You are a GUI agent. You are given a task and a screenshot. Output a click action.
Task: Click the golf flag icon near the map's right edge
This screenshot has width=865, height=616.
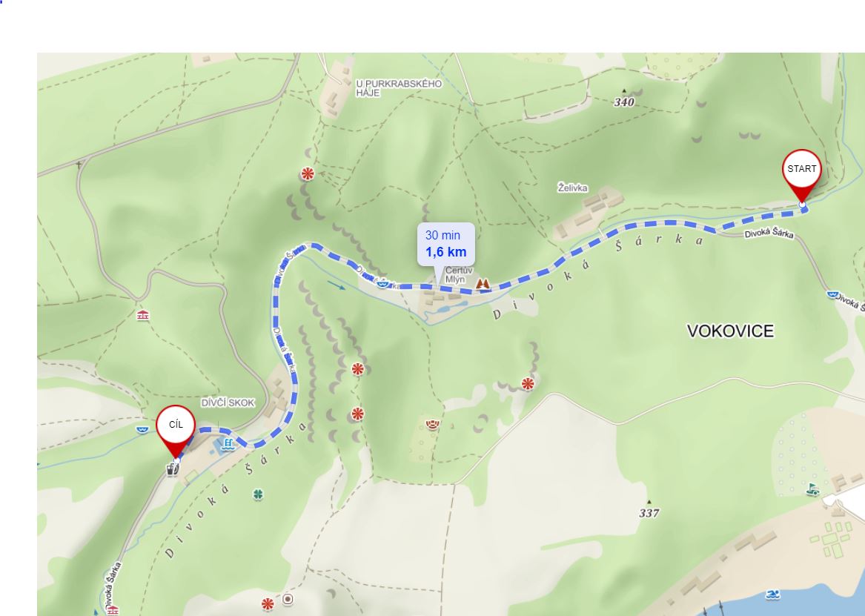click(x=812, y=489)
